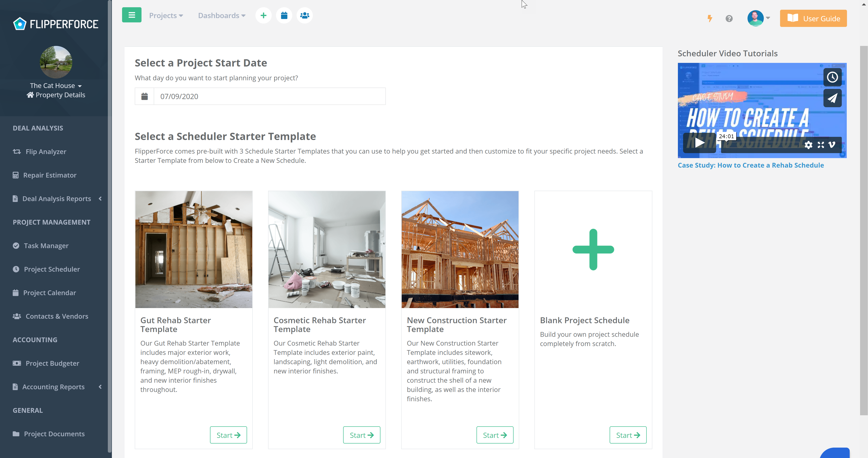This screenshot has width=868, height=458.
Task: Start the New Construction Starter Template
Action: pyautogui.click(x=495, y=435)
